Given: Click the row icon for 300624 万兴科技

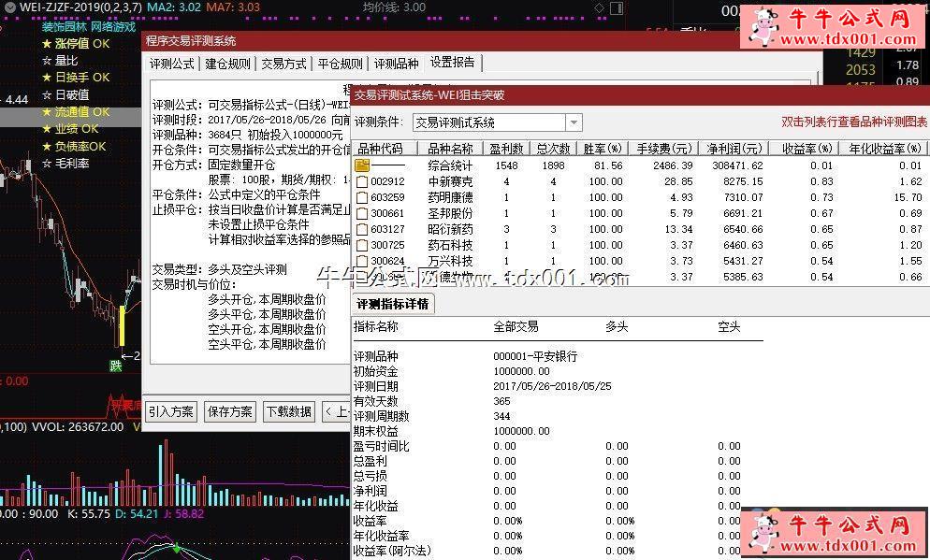Looking at the screenshot, I should point(362,261).
